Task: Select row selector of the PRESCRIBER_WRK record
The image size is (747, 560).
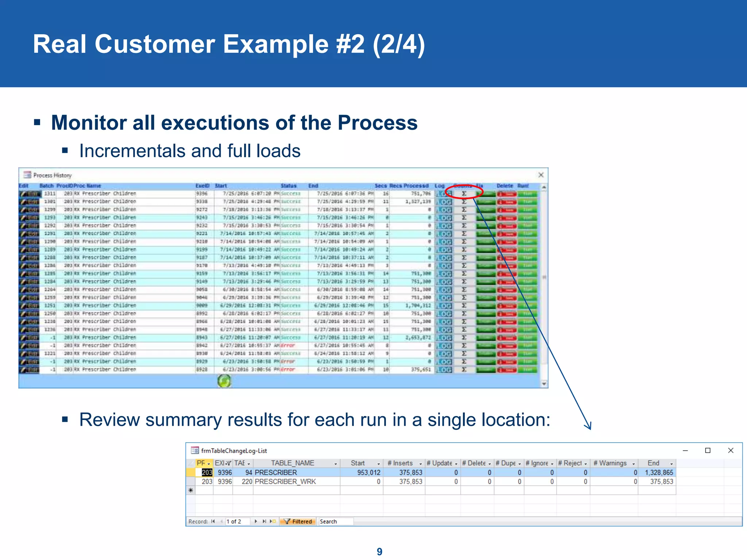Action: click(x=190, y=482)
